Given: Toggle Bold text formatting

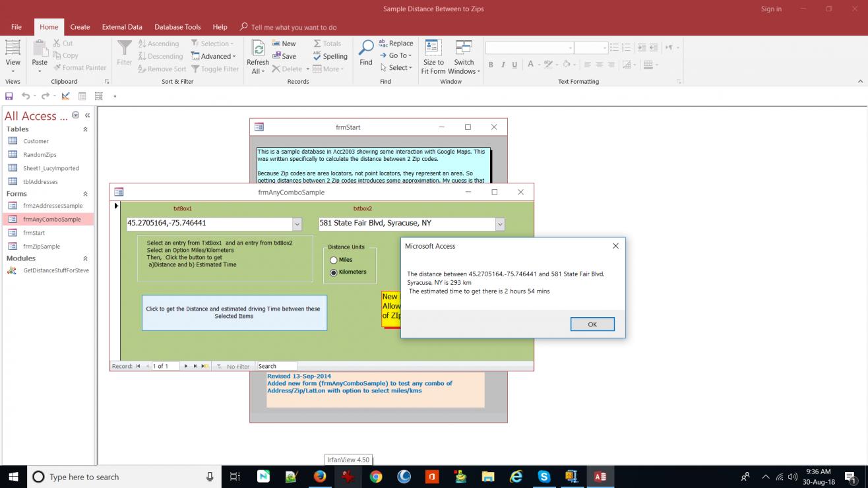Looking at the screenshot, I should [x=491, y=65].
